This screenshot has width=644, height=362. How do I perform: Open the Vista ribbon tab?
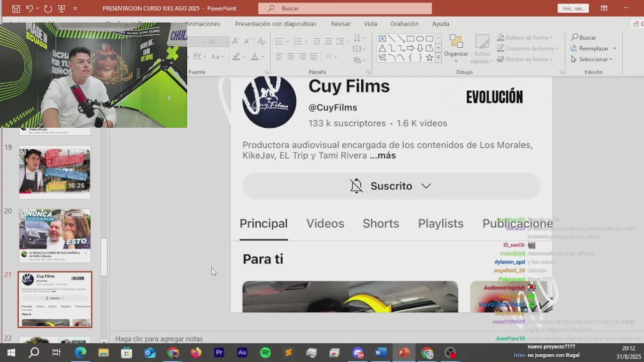(x=370, y=24)
